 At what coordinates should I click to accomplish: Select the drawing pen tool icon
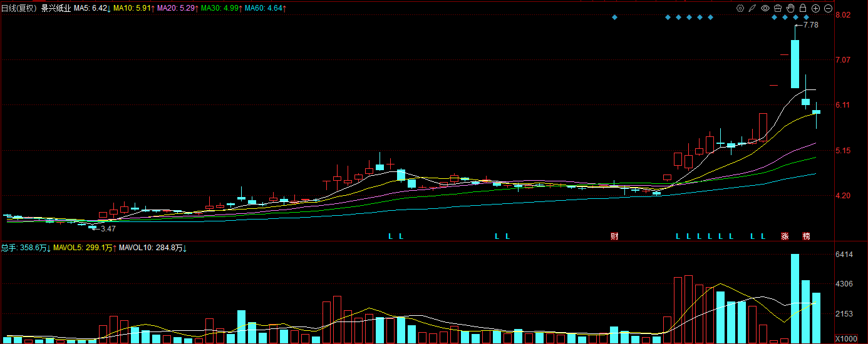[753, 8]
